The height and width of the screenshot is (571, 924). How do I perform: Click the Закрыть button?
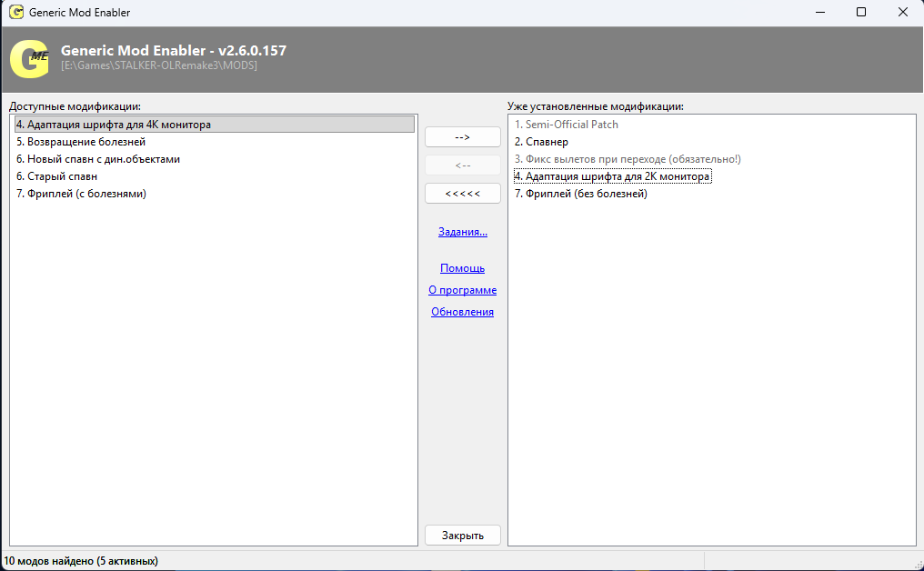click(x=462, y=536)
